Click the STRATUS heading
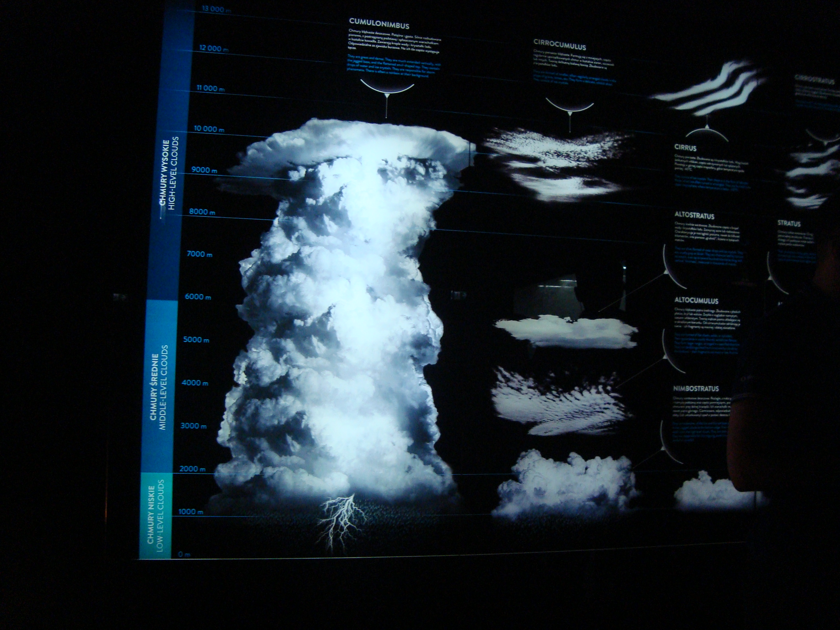840x630 pixels. coord(789,224)
